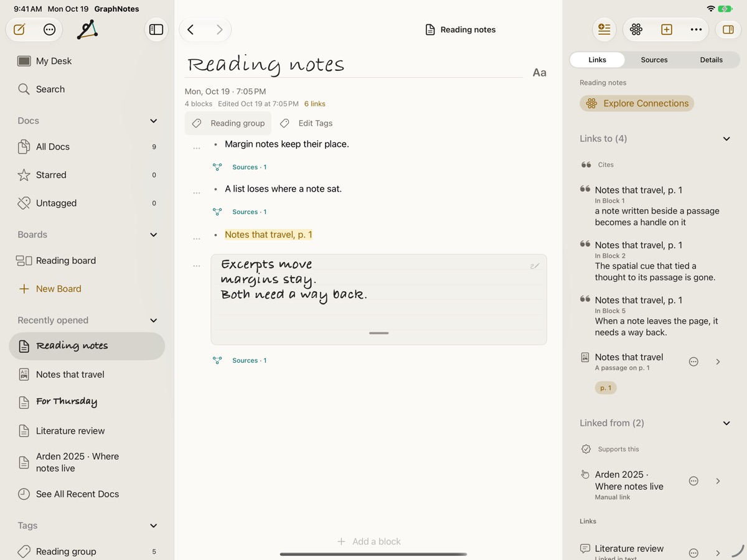747x560 pixels.
Task: Open Sources under 'A list loses' block
Action: pos(240,212)
